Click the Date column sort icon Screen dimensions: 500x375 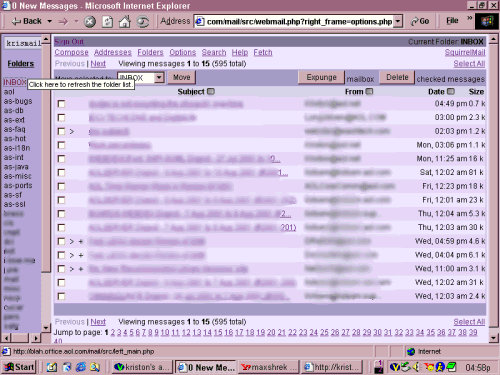(x=451, y=91)
